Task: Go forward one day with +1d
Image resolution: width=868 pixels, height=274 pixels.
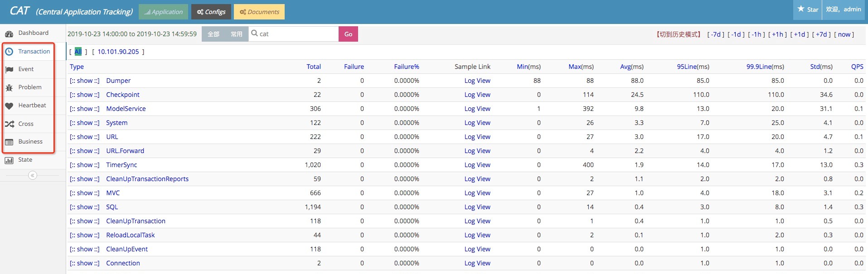Action: [800, 34]
